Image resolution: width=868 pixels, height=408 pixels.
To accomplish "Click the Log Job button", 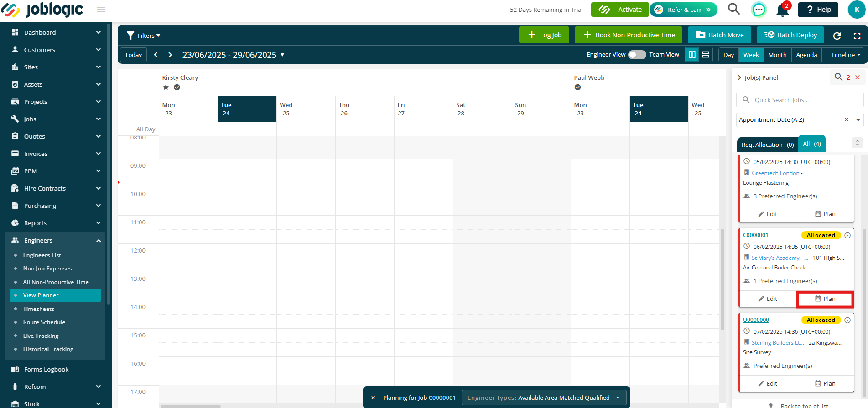I will 544,35.
